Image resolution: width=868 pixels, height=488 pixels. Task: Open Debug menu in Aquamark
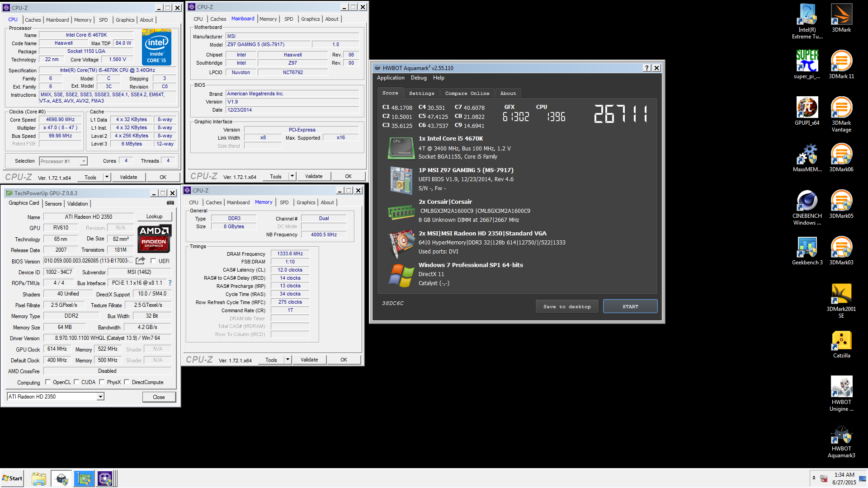point(419,78)
